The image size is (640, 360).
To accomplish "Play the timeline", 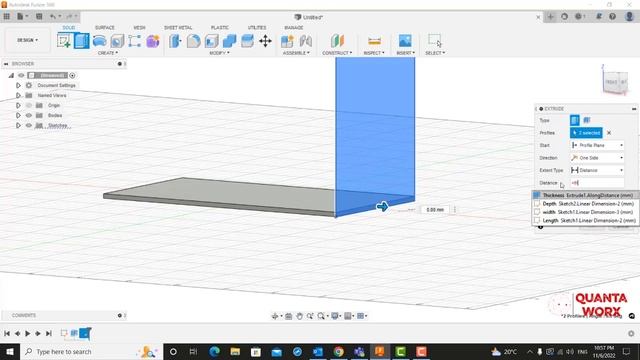I will click(x=28, y=333).
